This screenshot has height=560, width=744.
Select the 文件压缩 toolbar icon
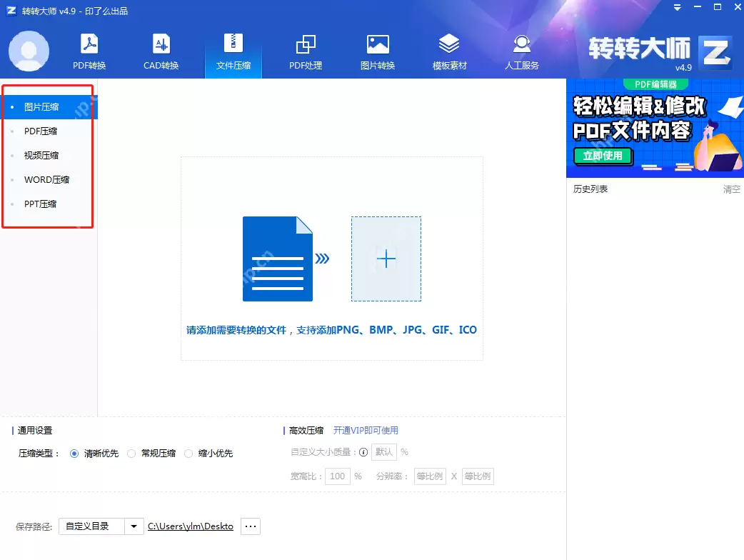click(x=233, y=50)
